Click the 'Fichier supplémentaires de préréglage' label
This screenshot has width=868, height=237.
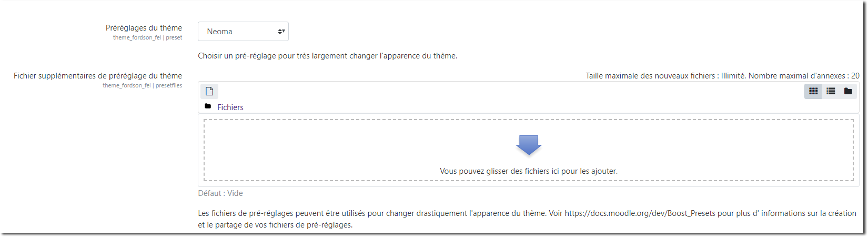98,76
